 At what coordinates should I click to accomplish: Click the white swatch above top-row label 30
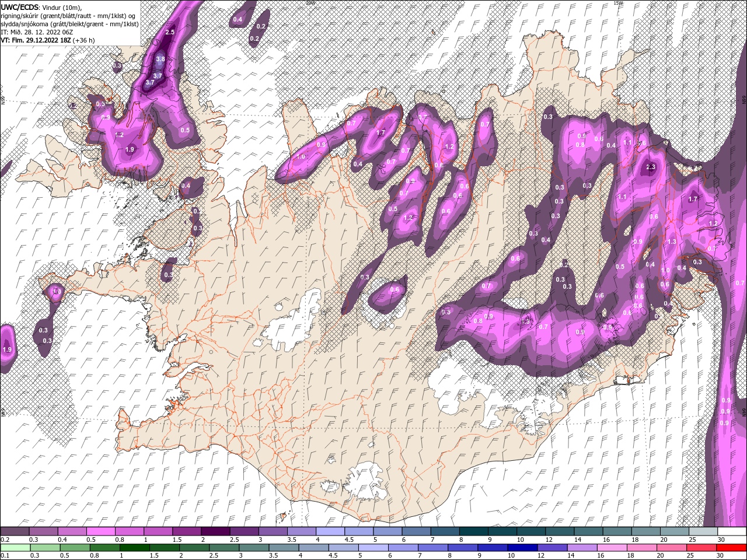pyautogui.click(x=731, y=531)
